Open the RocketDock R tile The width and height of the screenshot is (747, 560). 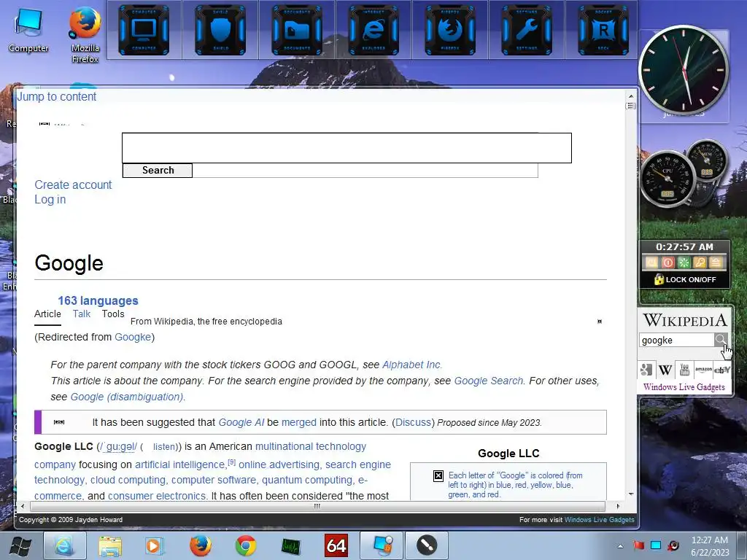coord(603,30)
